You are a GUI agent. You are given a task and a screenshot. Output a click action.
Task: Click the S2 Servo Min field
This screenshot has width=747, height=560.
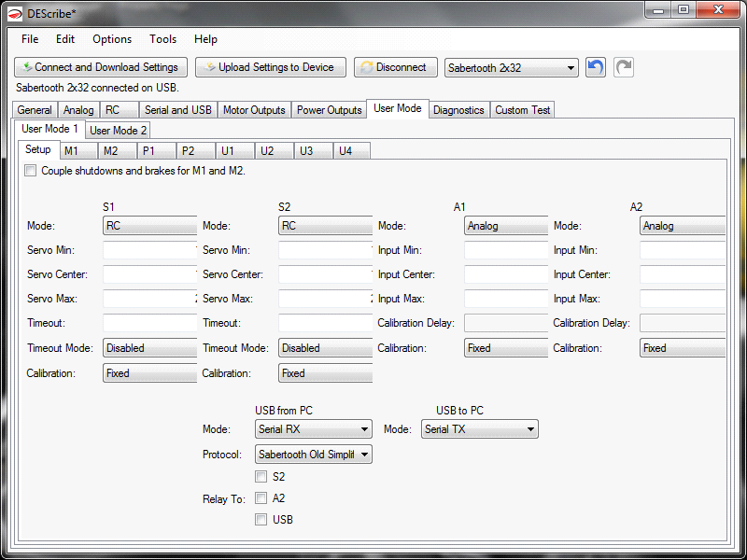[325, 250]
